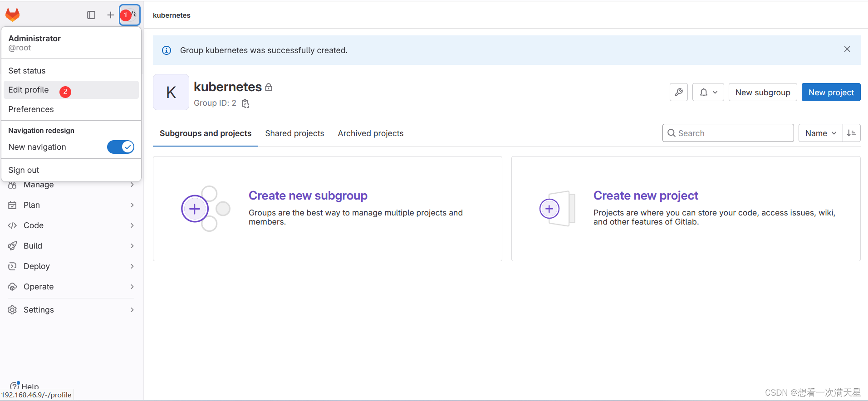Click the New project button
This screenshot has width=868, height=401.
(x=831, y=92)
